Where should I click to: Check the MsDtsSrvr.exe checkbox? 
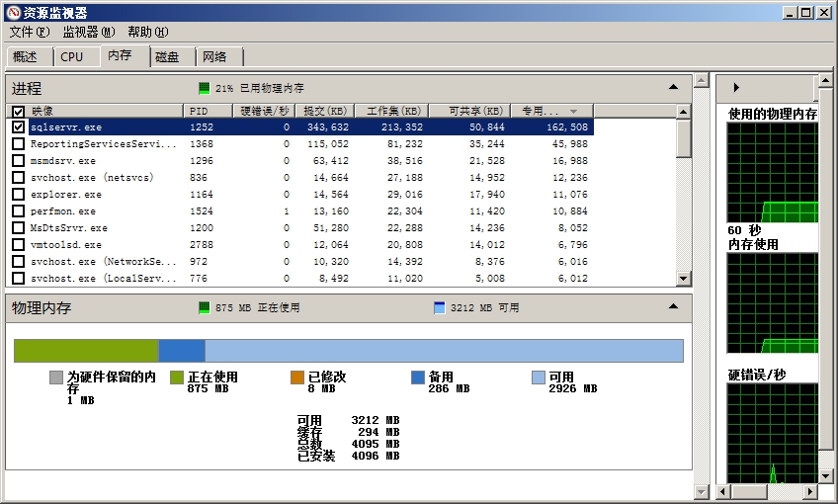click(18, 227)
